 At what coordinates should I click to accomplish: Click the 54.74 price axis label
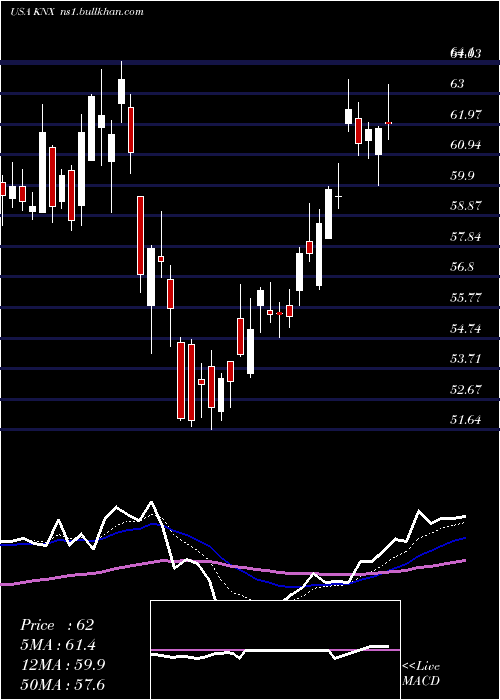coord(466,329)
